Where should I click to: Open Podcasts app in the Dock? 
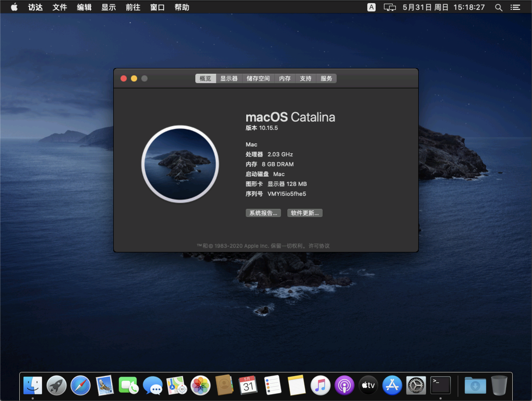click(344, 385)
